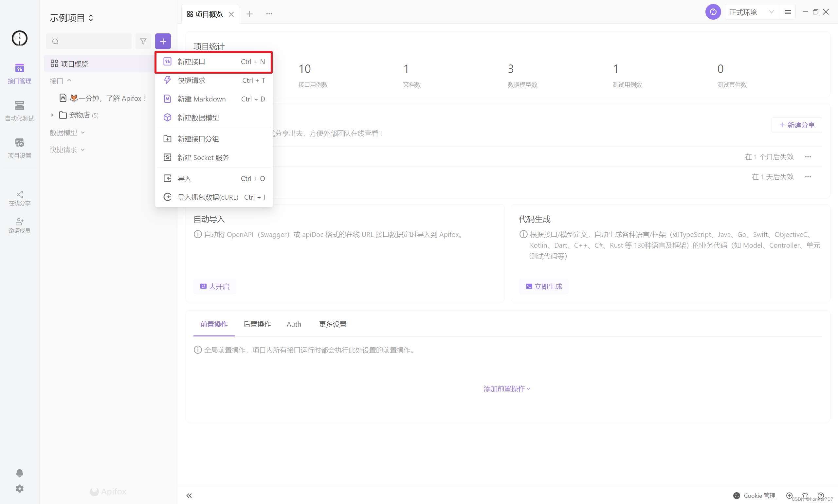838x504 pixels.
Task: Open the hamburger menu top right
Action: pos(787,12)
